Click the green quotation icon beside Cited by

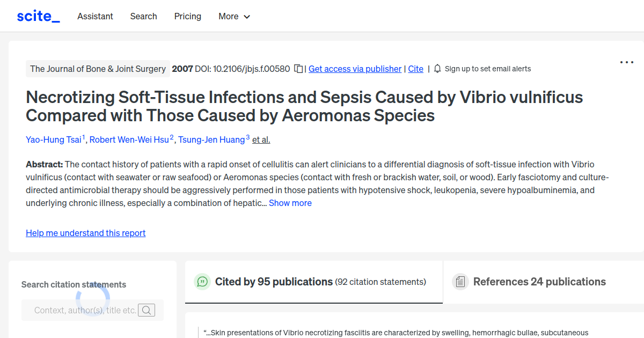202,281
